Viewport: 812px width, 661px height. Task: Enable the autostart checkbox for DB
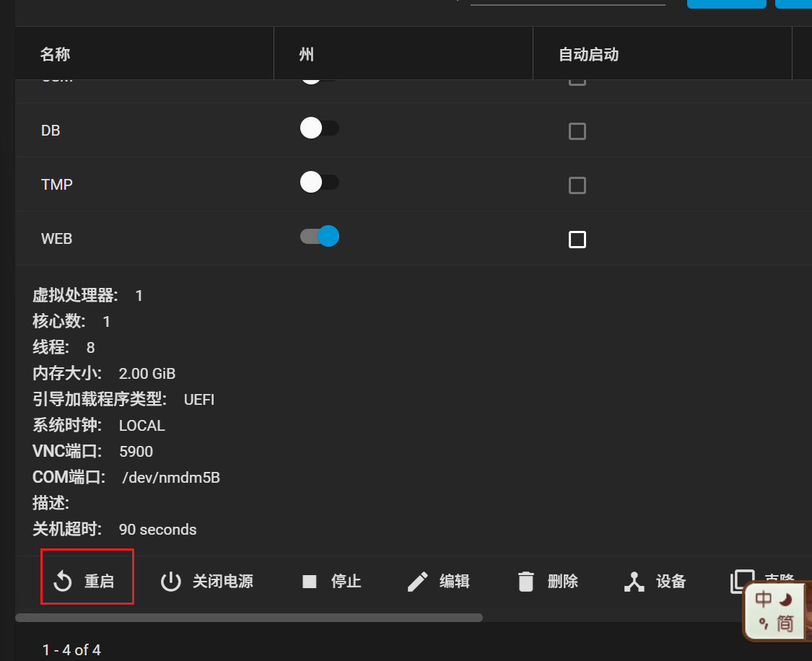577,131
